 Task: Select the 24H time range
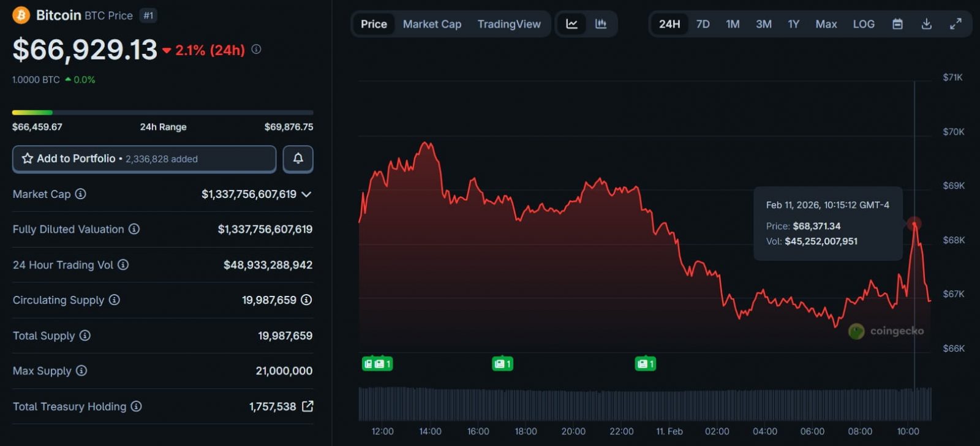pyautogui.click(x=669, y=24)
